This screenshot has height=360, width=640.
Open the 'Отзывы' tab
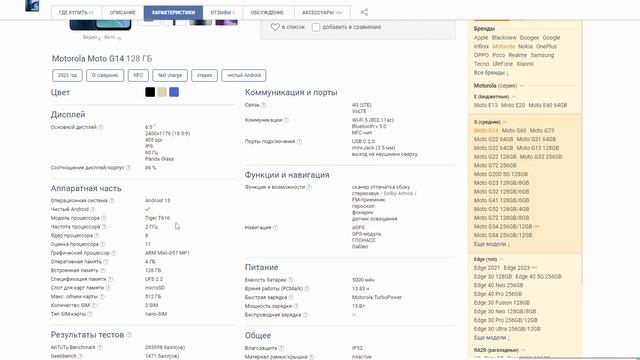222,13
